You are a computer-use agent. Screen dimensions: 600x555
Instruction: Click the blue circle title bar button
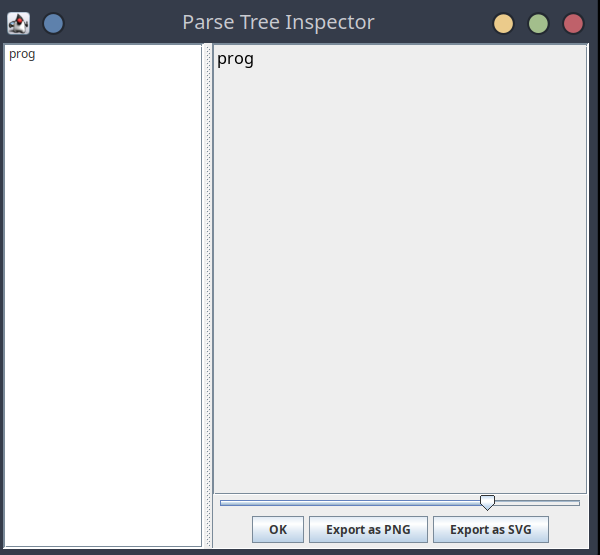(x=53, y=22)
